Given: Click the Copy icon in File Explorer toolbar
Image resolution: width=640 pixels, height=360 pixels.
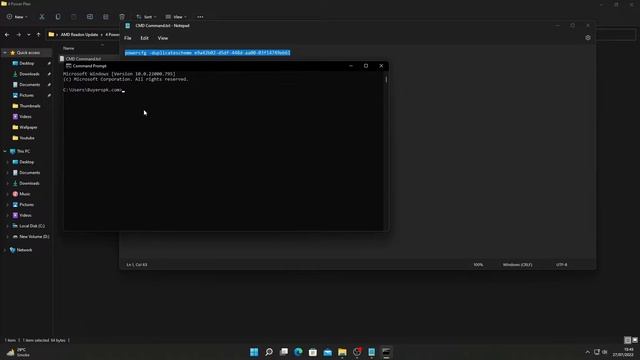Looking at the screenshot, I should click(x=58, y=17).
